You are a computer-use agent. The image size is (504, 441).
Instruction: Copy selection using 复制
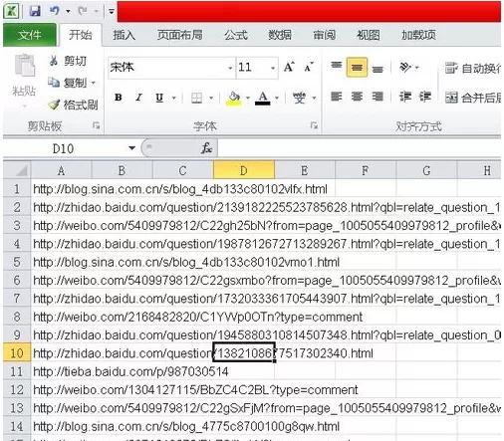click(x=68, y=83)
